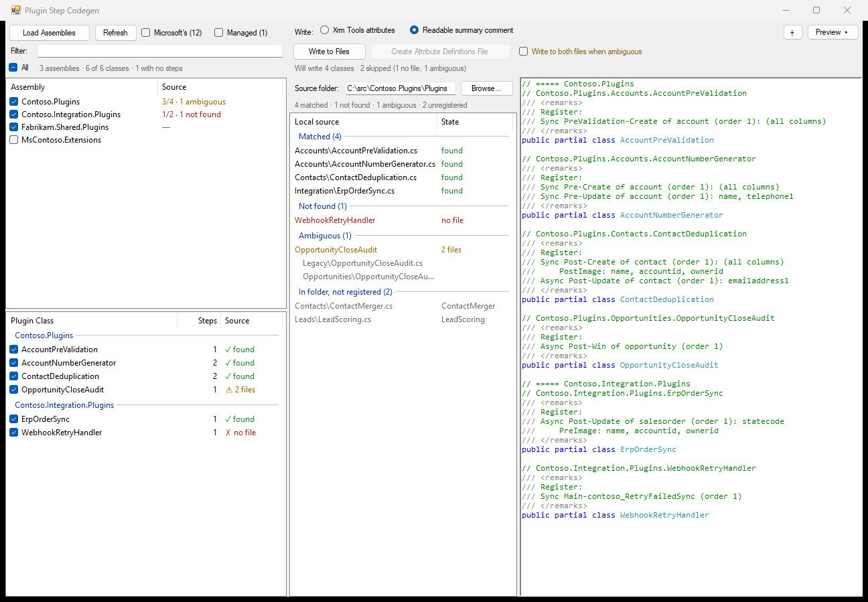Viewport: 868px width, 602px height.
Task: Select the Readable summary comment radio option
Action: [x=415, y=30]
